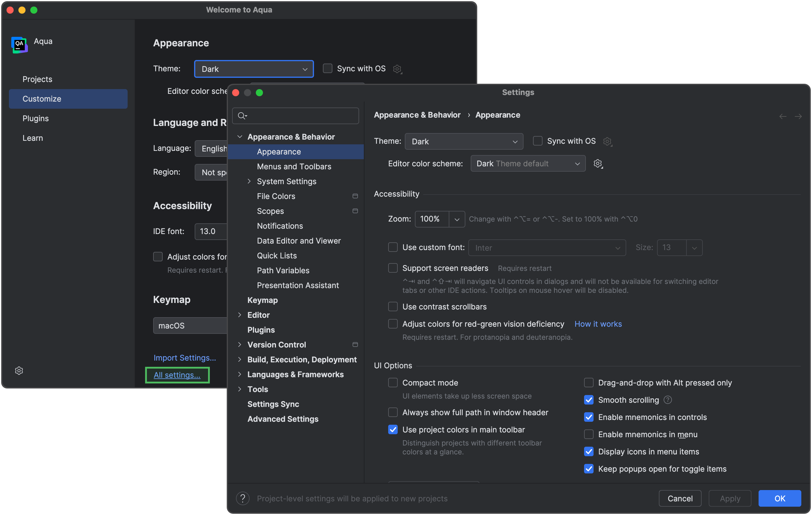Viewport: 812px width, 515px height.
Task: Click Import Settings... link
Action: click(185, 358)
